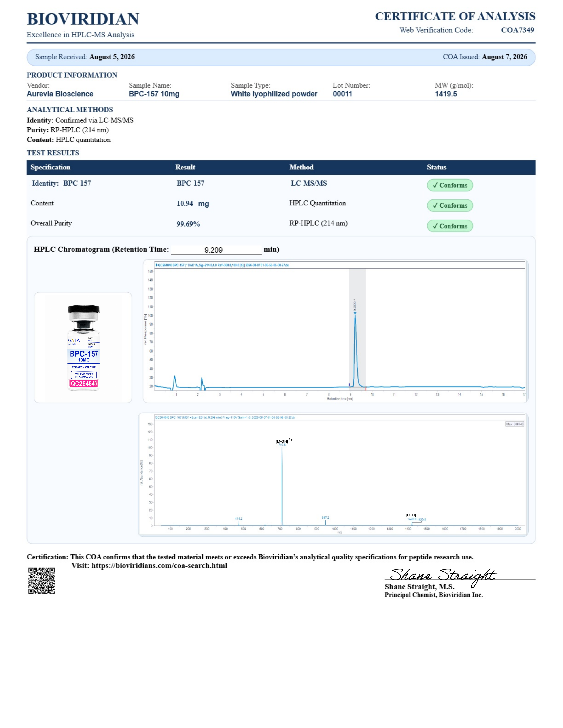The width and height of the screenshot is (563, 728).
Task: Click the ANALYTICAL METHODS section heading
Action: point(70,110)
